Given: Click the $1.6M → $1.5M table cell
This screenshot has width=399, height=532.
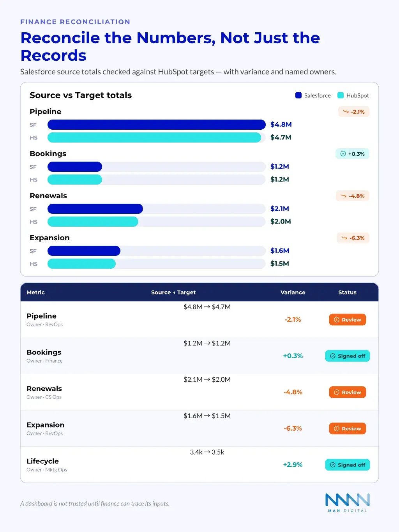Looking at the screenshot, I should (x=207, y=416).
